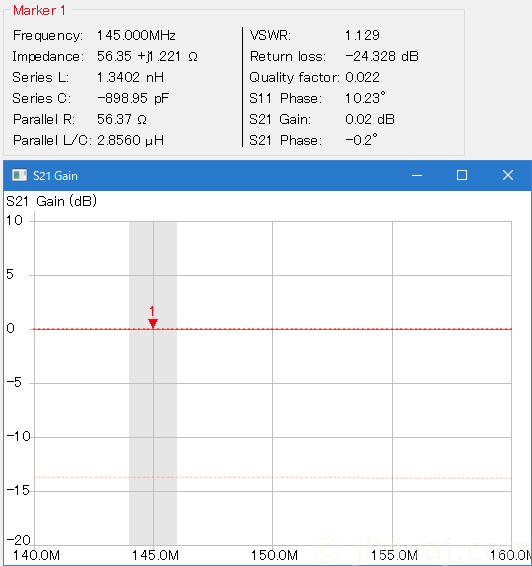This screenshot has height=566, width=532.
Task: Click the red S21 trace at 155M gridline
Action: coord(392,329)
